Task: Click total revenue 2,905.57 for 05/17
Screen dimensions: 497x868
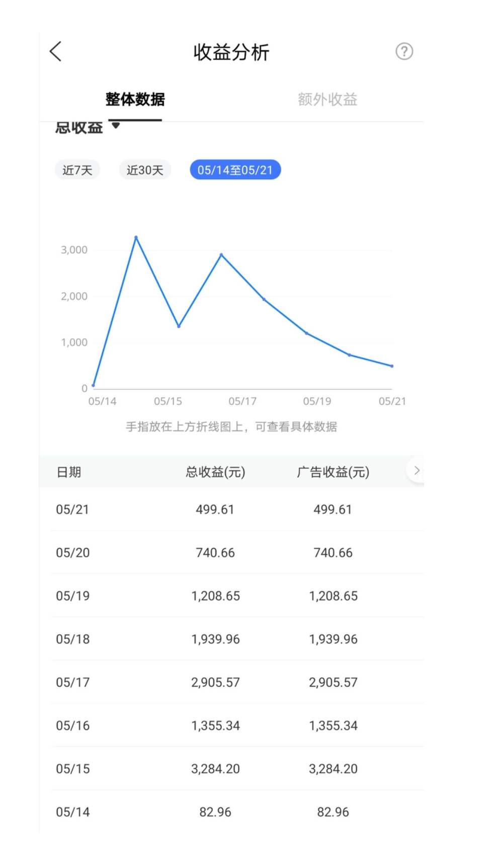Action: (215, 683)
